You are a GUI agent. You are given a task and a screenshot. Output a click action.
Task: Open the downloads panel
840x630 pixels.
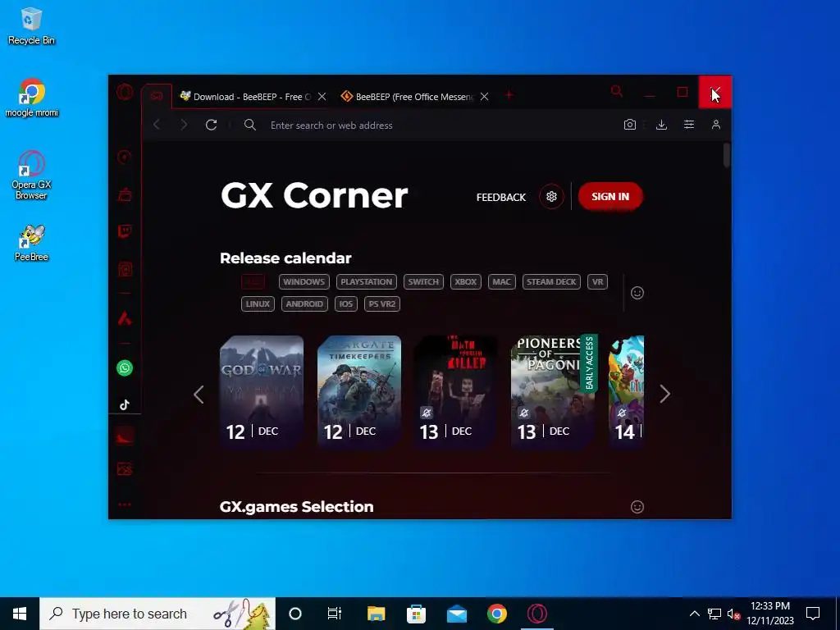tap(662, 125)
